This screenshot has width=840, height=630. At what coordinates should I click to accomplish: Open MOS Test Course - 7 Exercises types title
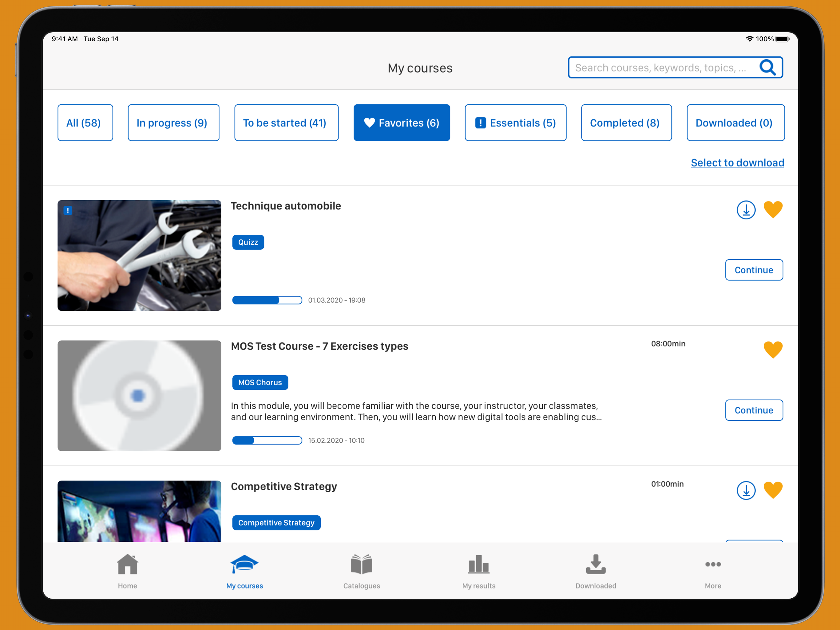click(319, 346)
